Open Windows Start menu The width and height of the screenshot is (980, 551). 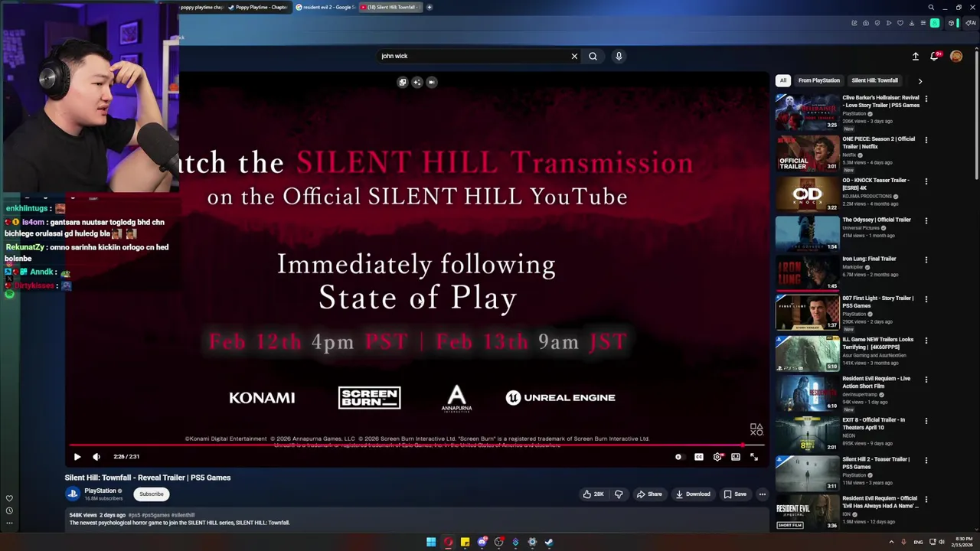(x=431, y=543)
